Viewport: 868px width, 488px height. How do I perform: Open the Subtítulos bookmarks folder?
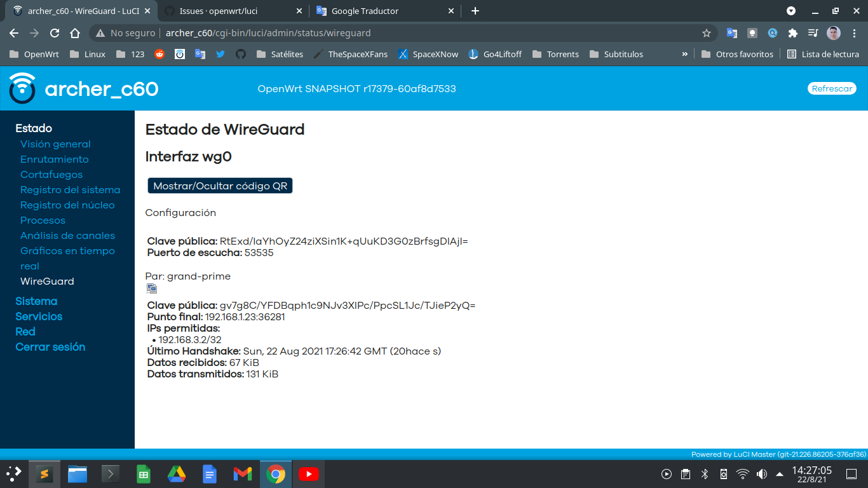click(x=616, y=54)
